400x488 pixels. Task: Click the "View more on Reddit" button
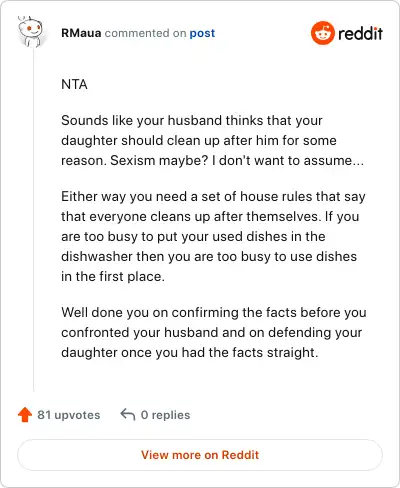tap(200, 455)
